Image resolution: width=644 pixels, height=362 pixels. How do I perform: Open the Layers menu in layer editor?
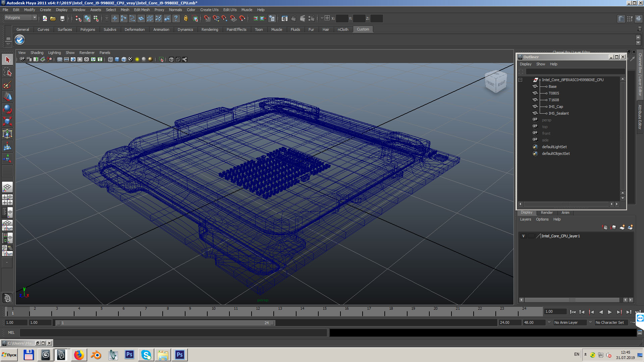coord(526,219)
